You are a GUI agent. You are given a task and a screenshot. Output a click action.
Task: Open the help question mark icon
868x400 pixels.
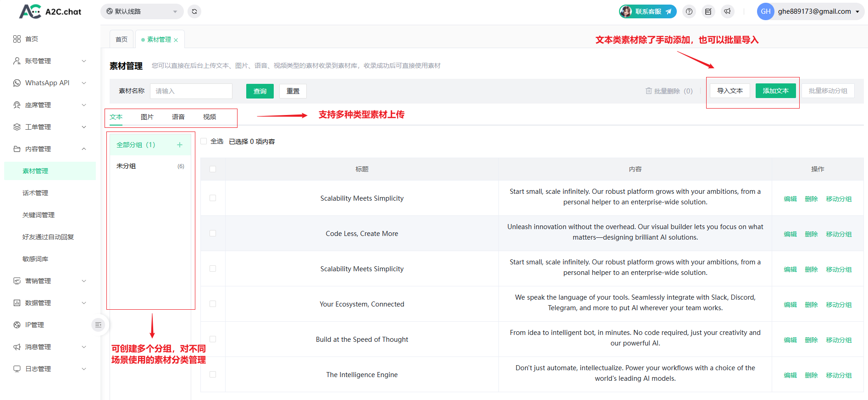689,11
